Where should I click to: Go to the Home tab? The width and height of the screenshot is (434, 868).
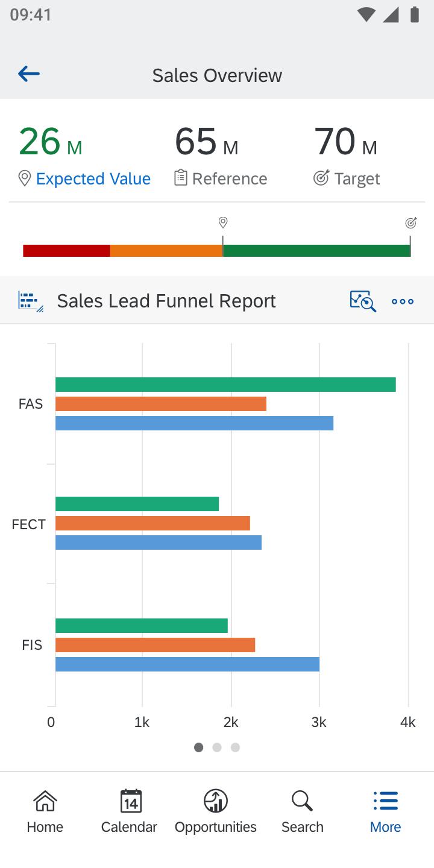[45, 811]
